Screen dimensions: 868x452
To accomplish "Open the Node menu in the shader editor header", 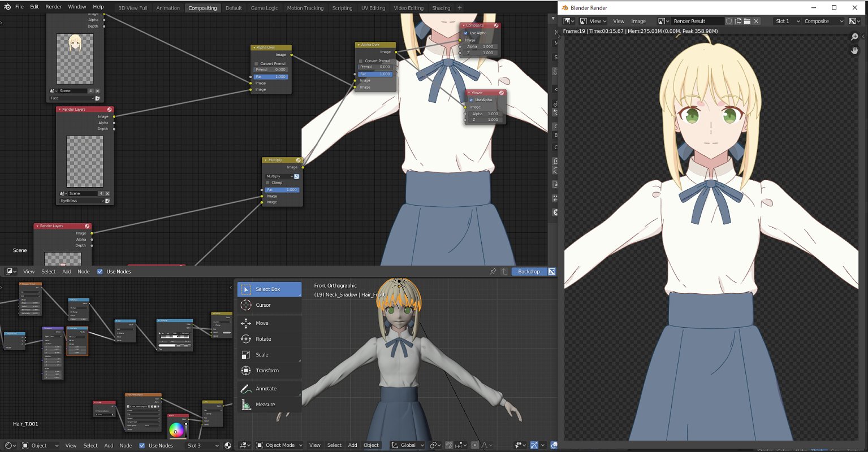I will point(126,445).
